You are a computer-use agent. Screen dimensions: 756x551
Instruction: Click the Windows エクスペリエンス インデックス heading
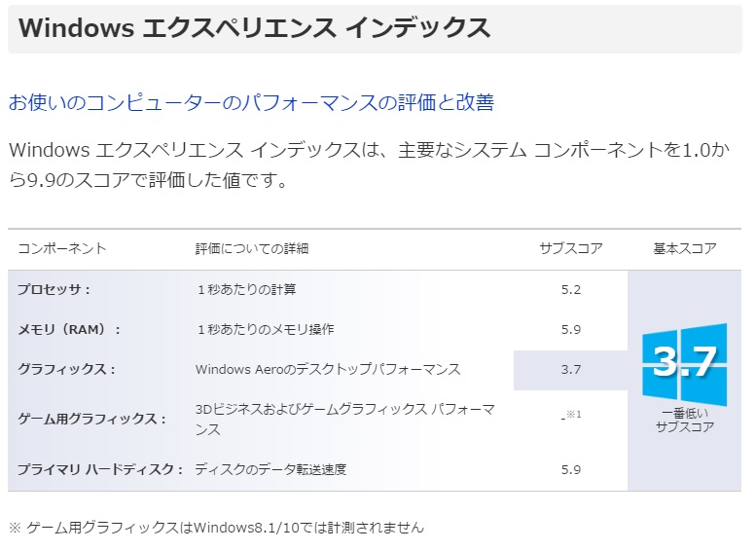coord(254,28)
